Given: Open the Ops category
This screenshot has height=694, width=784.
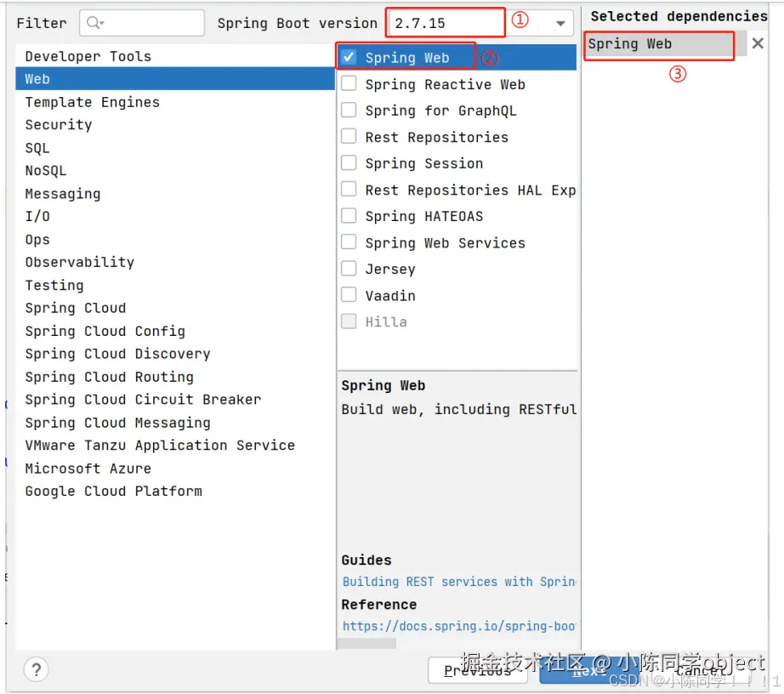Looking at the screenshot, I should [x=175, y=240].
